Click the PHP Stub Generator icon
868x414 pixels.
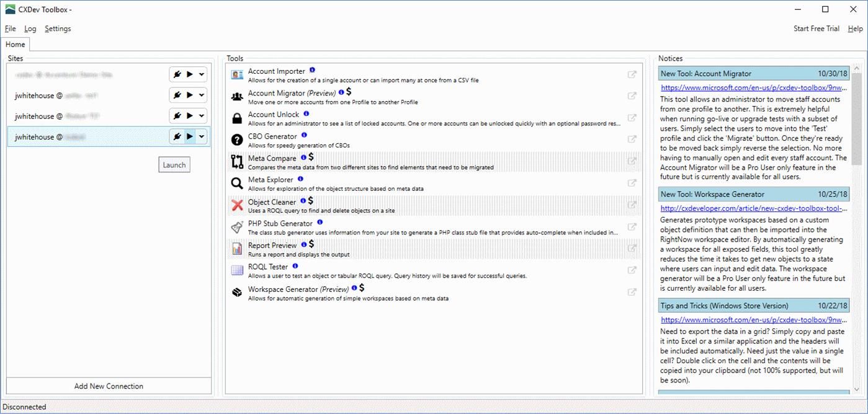tap(236, 226)
